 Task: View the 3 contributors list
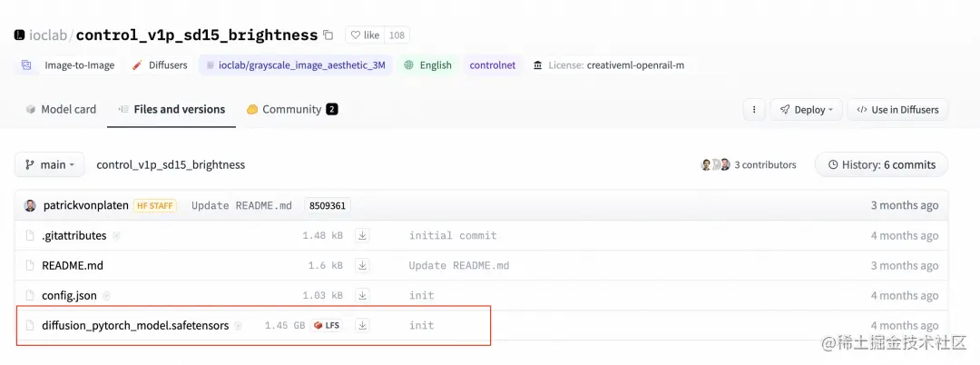click(x=765, y=165)
